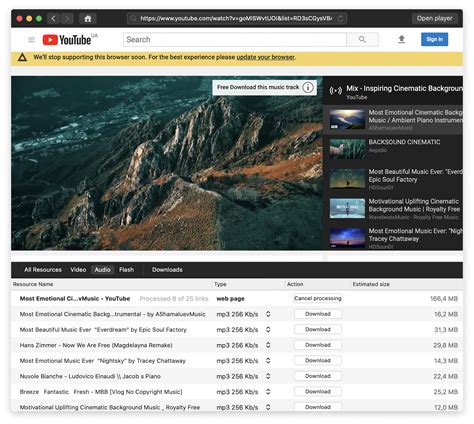
Task: Open Most Beautiful Music Ever playlist thumbnail
Action: tap(347, 178)
